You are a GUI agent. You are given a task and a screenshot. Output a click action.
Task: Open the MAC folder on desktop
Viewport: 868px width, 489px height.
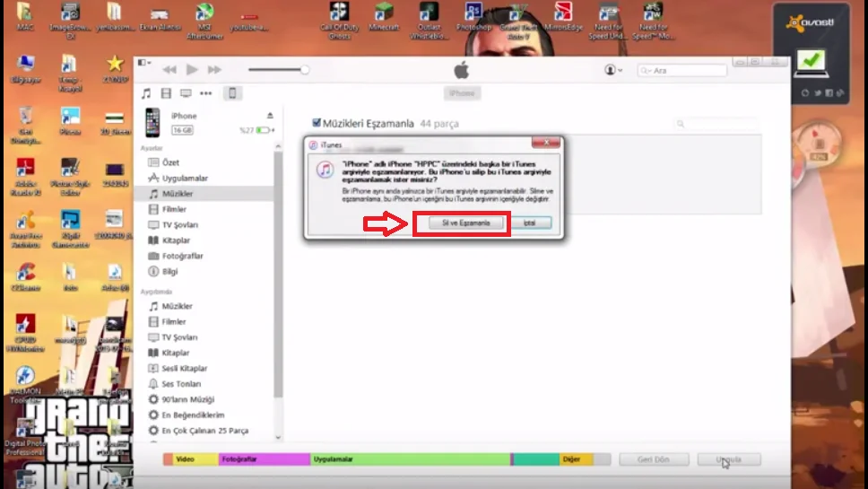tap(25, 17)
